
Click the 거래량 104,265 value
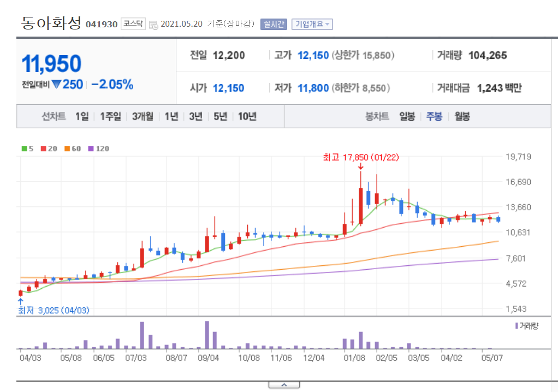488,56
